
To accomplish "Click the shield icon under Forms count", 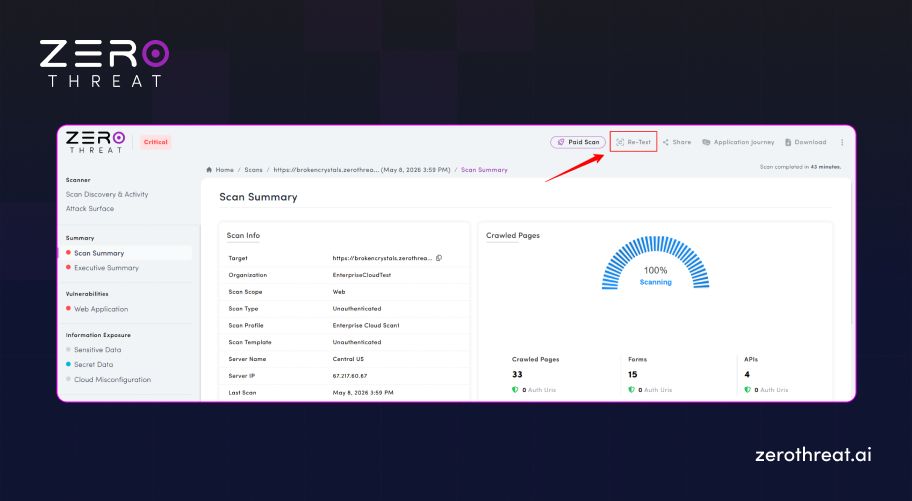I will pos(631,390).
